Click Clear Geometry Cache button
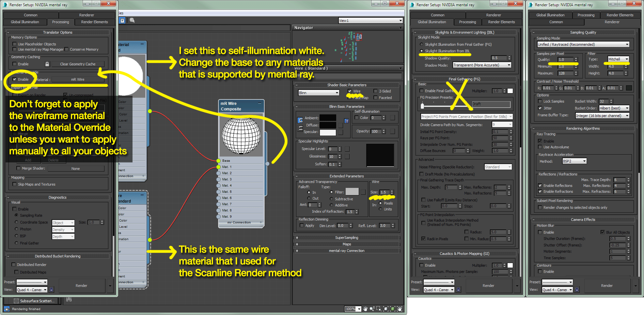The width and height of the screenshot is (644, 315). coord(78,64)
